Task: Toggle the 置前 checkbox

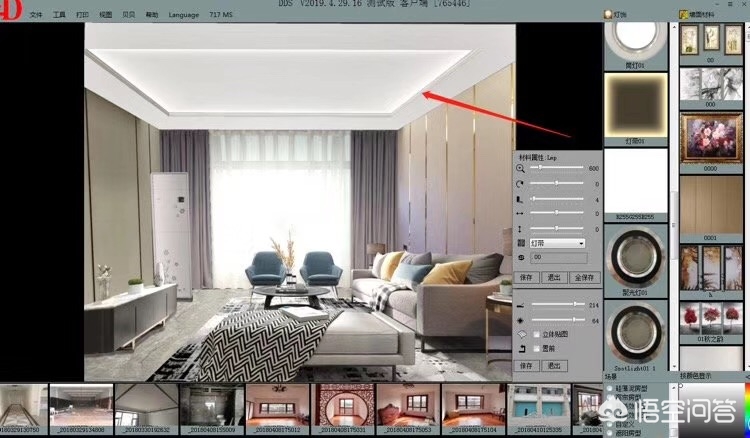Action: (535, 349)
